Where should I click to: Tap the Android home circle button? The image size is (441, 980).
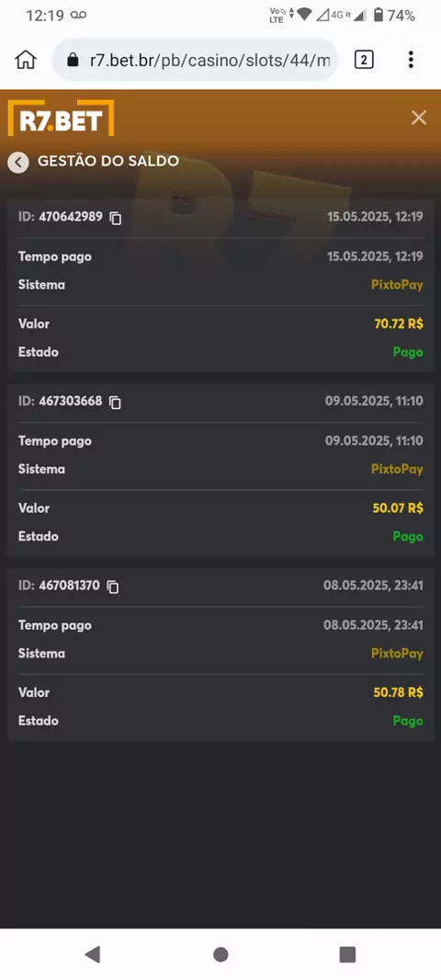(220, 953)
